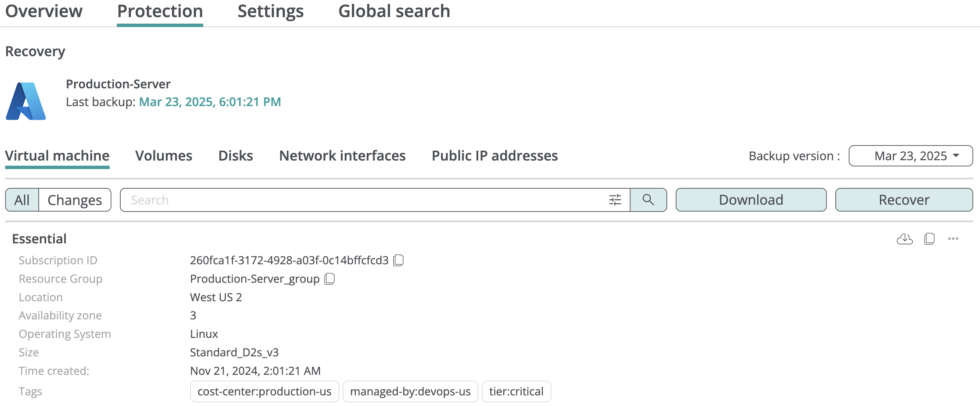980x406 pixels.
Task: Click the Standard_D2s_v3 size value
Action: [x=234, y=353]
